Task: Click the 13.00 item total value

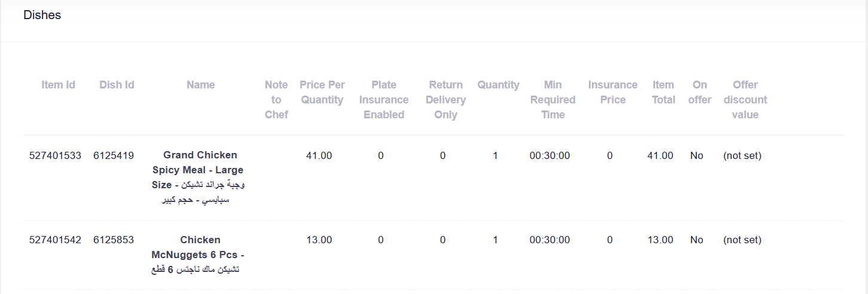Action: [x=660, y=240]
